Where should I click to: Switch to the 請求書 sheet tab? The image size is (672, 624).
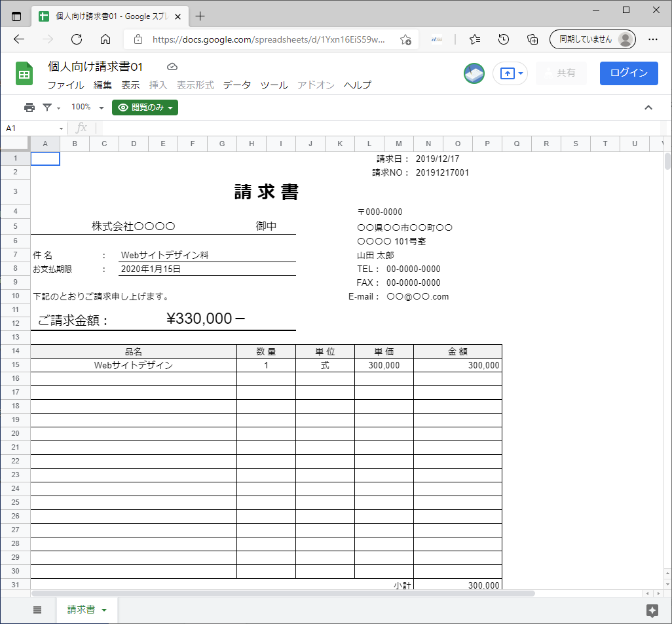click(x=81, y=610)
